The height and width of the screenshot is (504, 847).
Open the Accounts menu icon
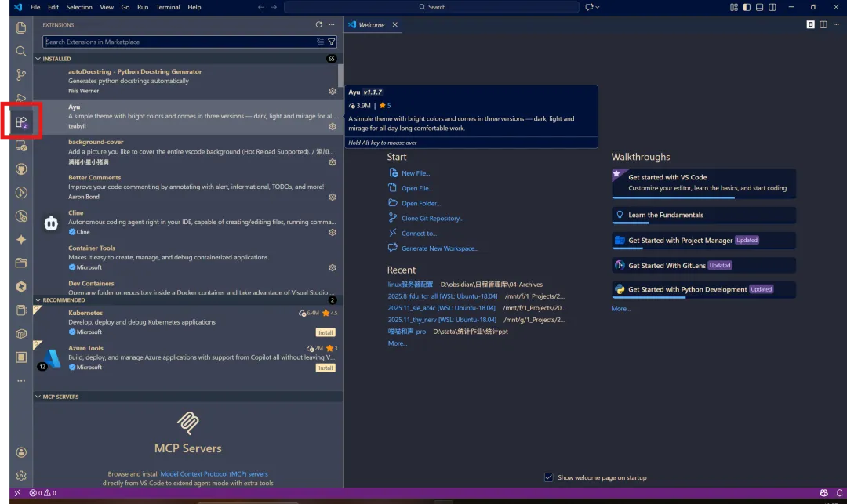click(21, 452)
